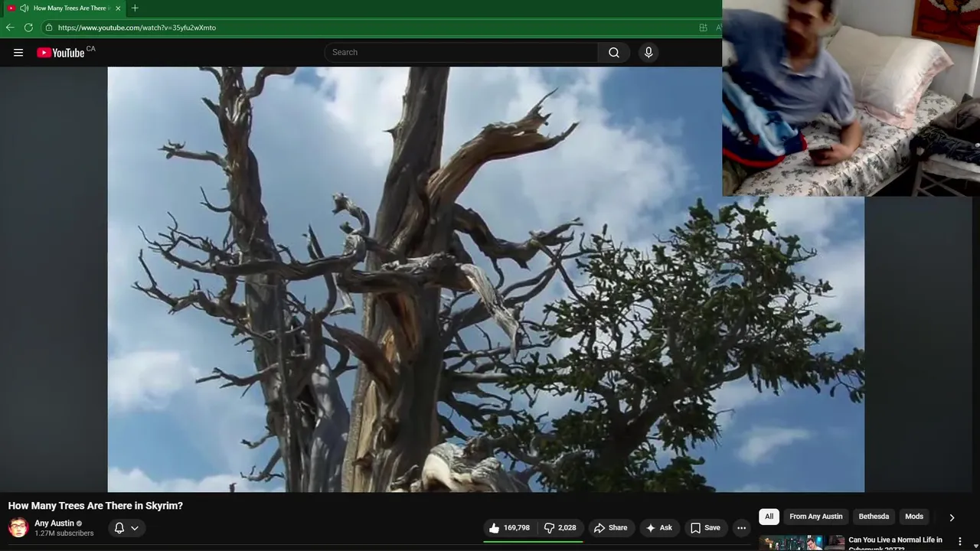This screenshot has height=551, width=980.
Task: Click the search magnifier button
Action: 614,52
